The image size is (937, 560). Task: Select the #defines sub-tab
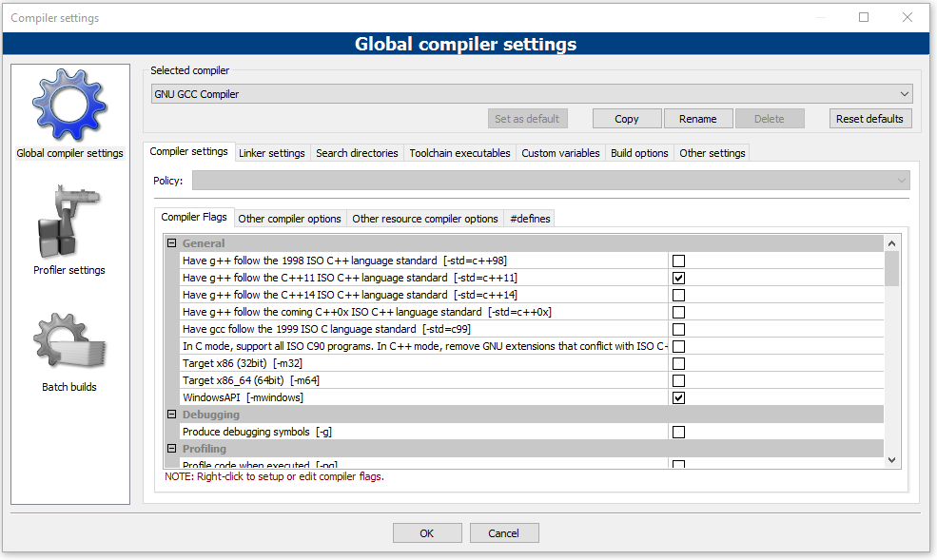click(x=530, y=219)
